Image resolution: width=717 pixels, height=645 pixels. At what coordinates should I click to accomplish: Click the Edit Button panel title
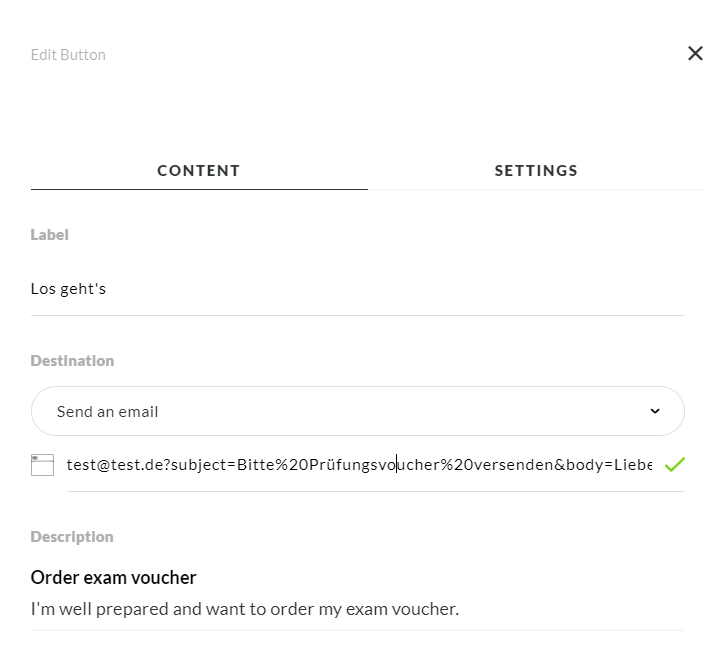(68, 55)
